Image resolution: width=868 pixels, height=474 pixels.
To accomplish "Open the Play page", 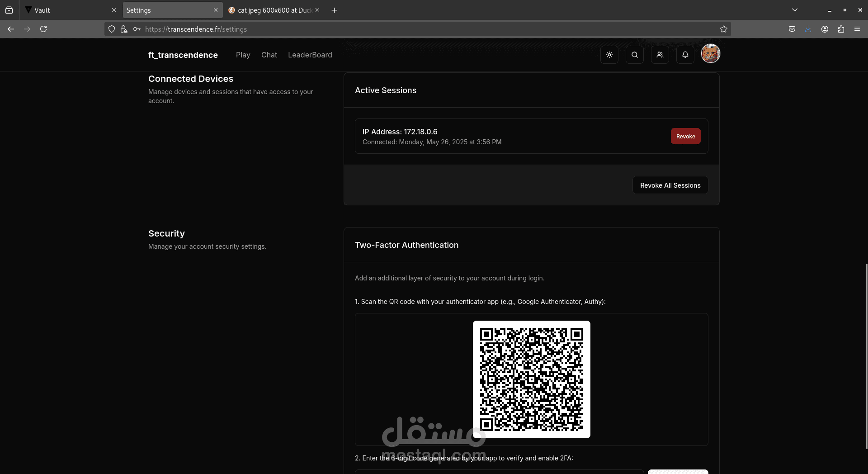I will point(243,55).
